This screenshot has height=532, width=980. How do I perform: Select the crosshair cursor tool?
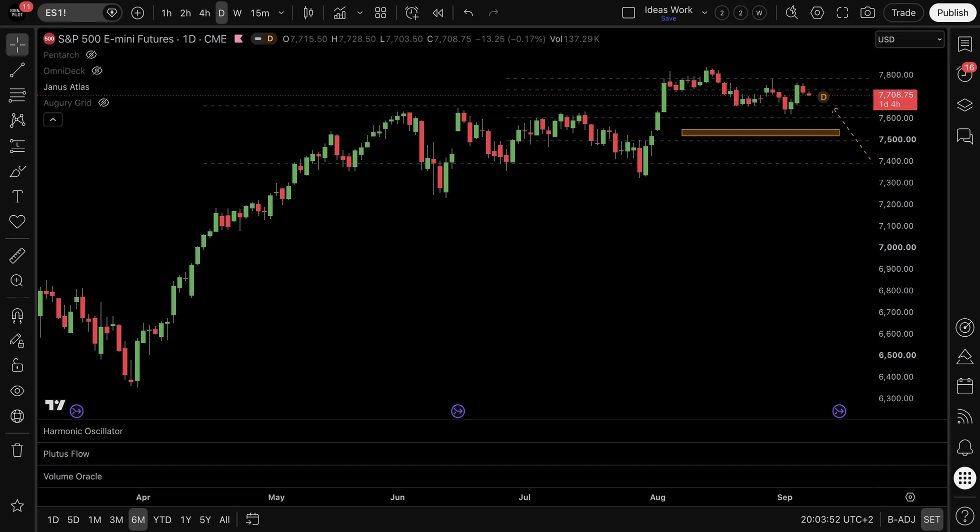click(x=17, y=45)
